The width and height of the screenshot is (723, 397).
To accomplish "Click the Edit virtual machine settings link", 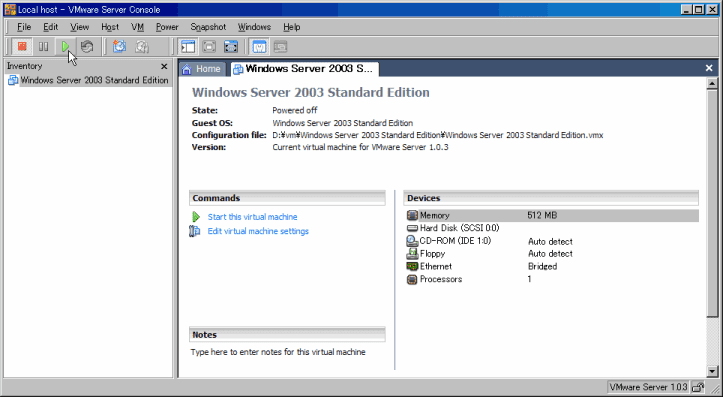I will [x=258, y=231].
